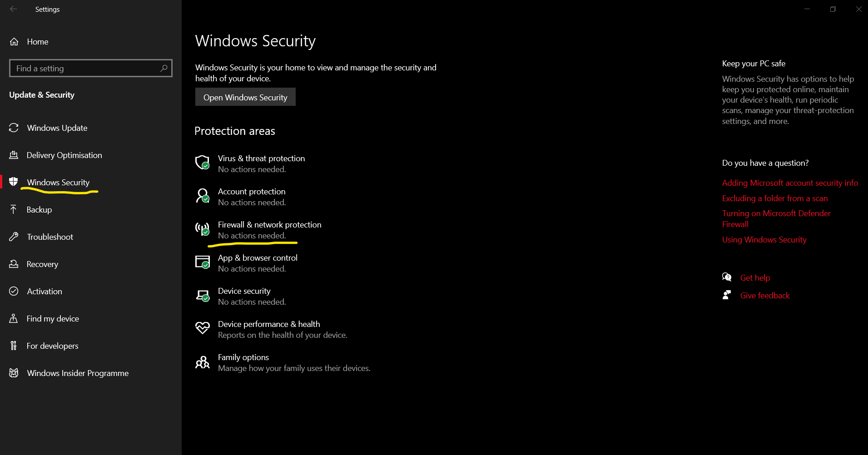Click the Account protection person icon
Screen dimensions: 868x455
coord(202,195)
